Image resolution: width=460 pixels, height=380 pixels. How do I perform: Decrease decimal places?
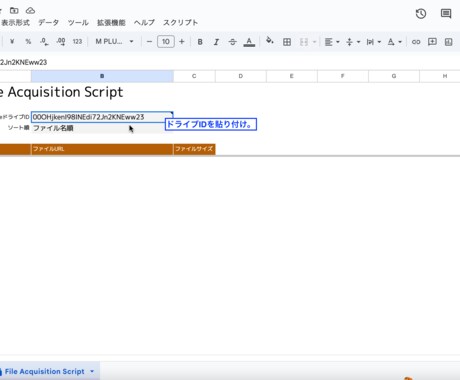pos(44,42)
